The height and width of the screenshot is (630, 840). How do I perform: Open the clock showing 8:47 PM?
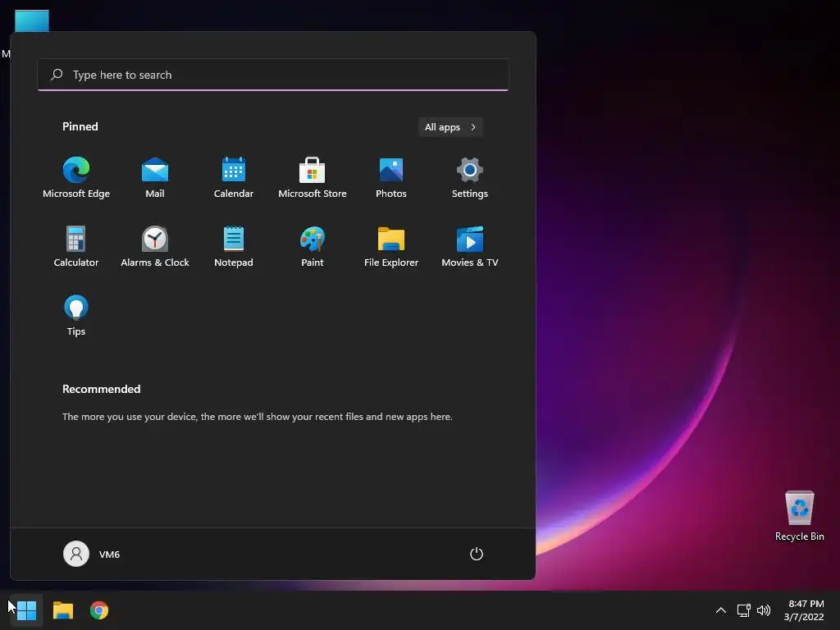point(804,610)
